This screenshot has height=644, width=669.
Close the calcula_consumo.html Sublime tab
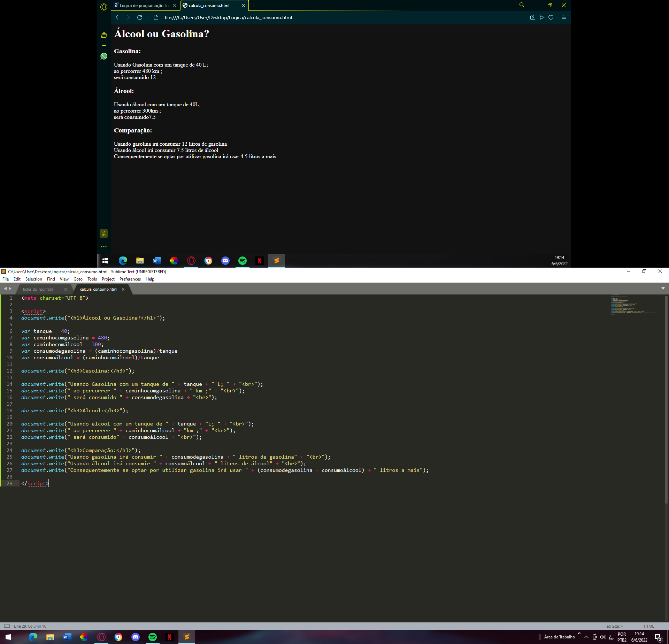(x=123, y=289)
